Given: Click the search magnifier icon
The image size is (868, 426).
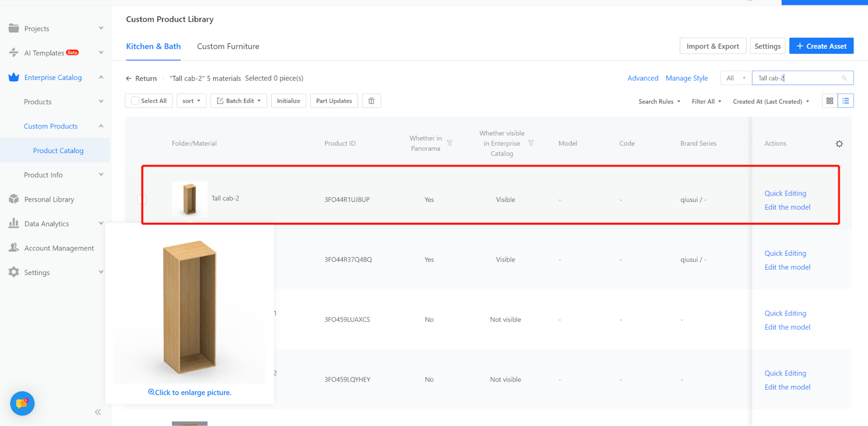Looking at the screenshot, I should (x=844, y=78).
